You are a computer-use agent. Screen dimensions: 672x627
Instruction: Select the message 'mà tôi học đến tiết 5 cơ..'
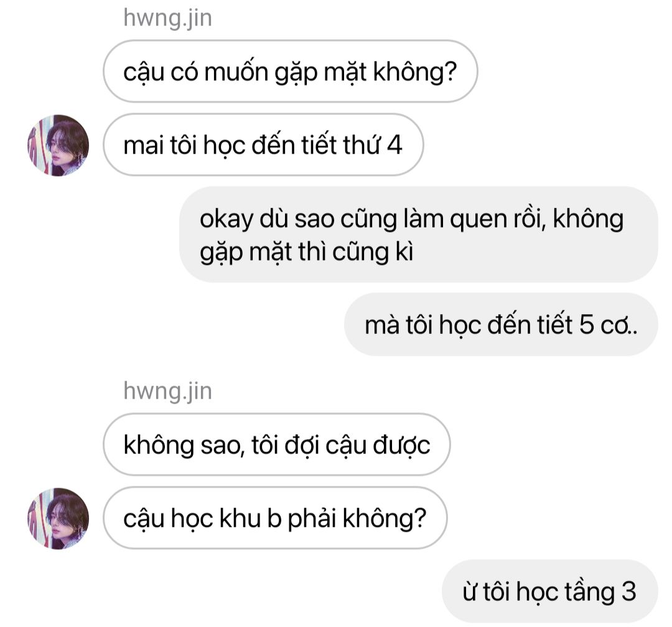[501, 325]
